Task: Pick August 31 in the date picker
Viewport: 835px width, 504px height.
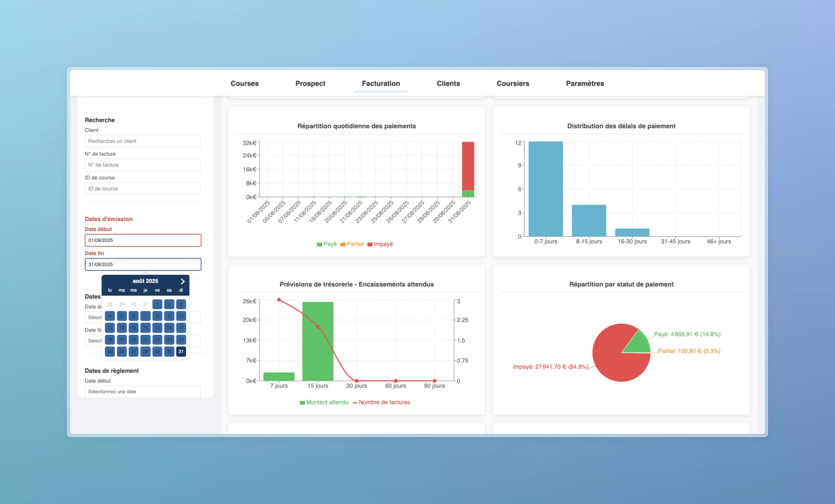Action: click(181, 351)
